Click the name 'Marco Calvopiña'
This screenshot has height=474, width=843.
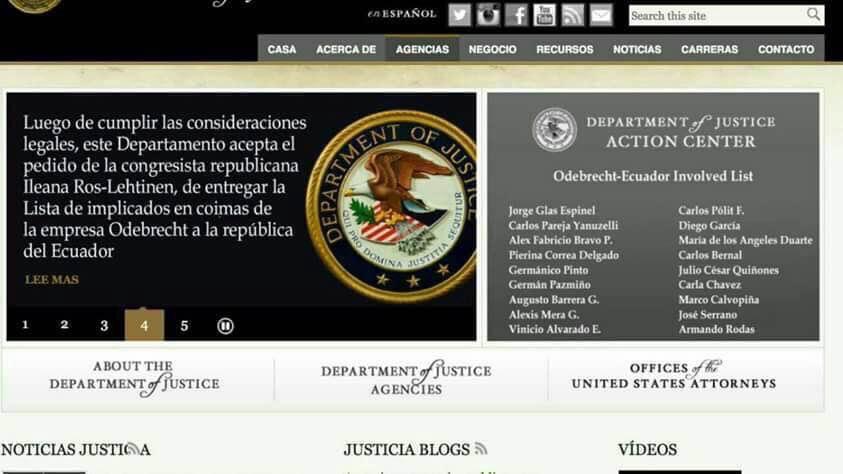(x=718, y=300)
